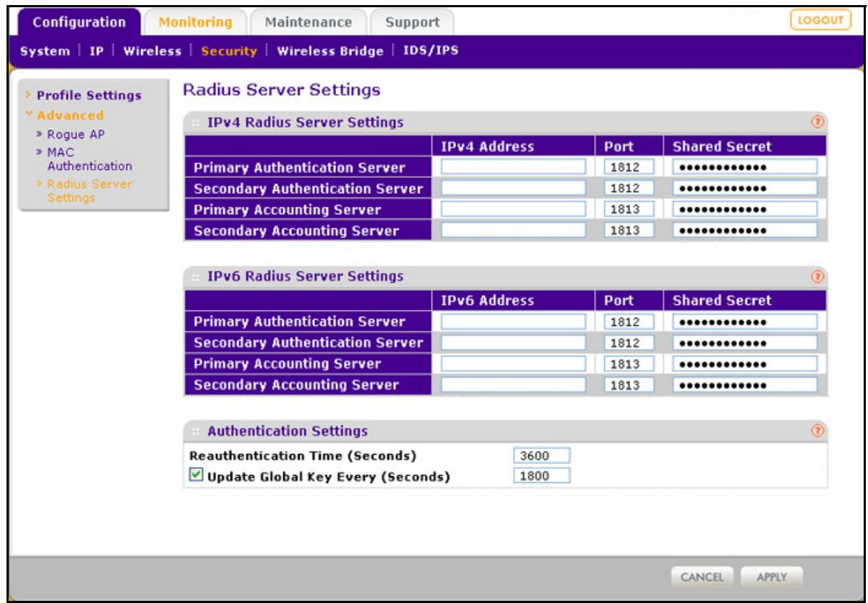Screen dimensions: 868x603
Task: Click IPv6 Primary Accounting Server port field
Action: pos(628,363)
